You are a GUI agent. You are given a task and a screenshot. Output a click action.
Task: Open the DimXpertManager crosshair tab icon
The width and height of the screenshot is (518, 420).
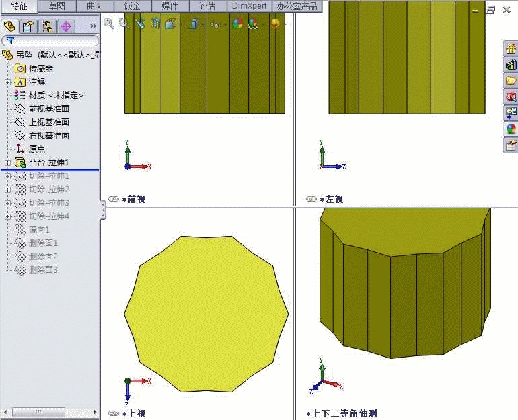(x=66, y=26)
